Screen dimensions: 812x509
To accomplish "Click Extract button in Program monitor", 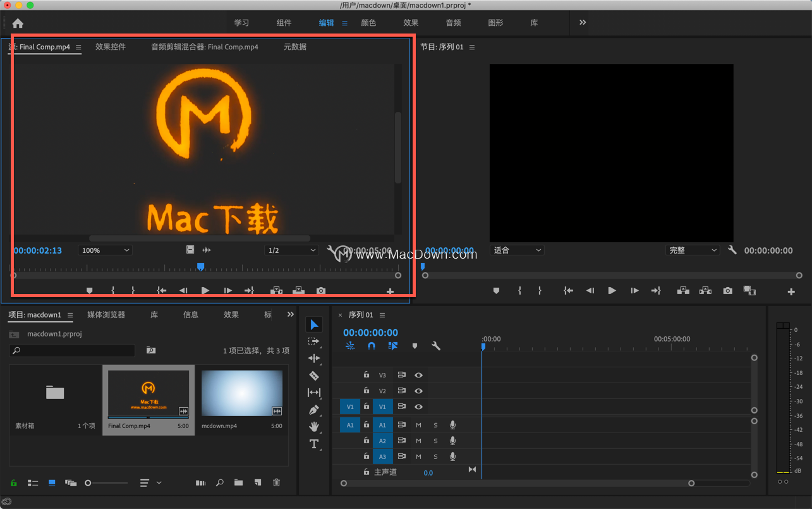I will [705, 290].
